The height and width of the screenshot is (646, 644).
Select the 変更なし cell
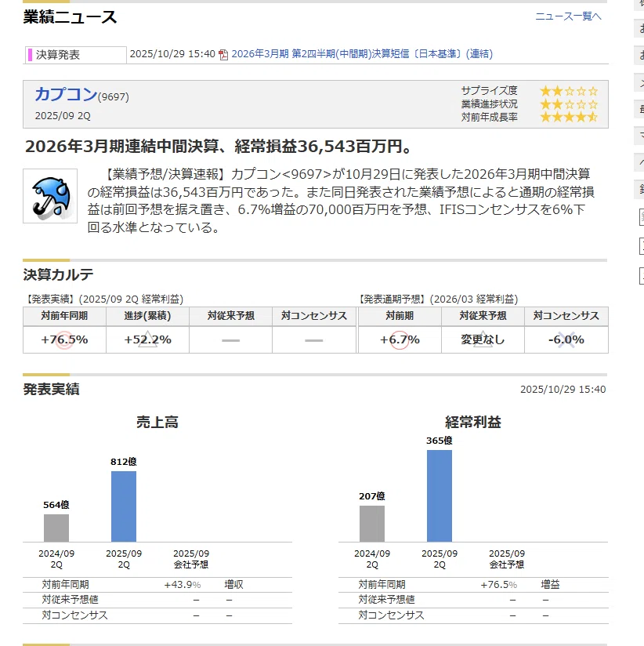pos(483,340)
